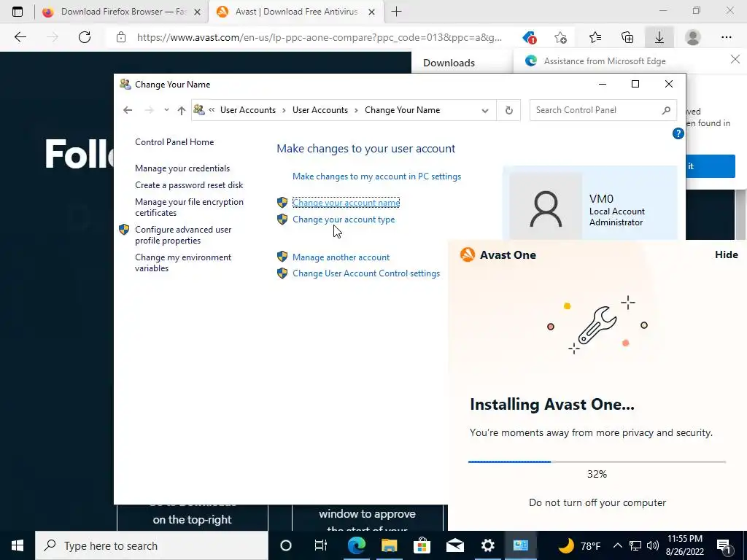The width and height of the screenshot is (747, 560).
Task: Go up one level in Control Panel
Action: point(182,111)
